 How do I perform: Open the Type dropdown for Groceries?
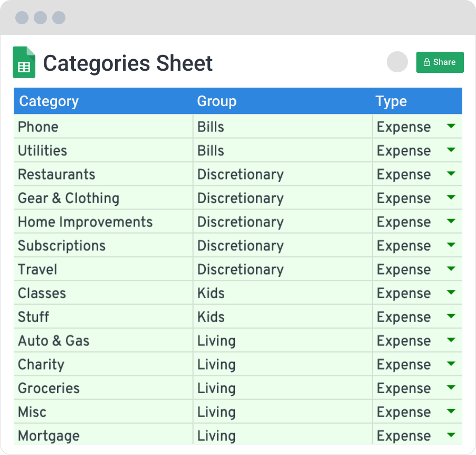[451, 387]
